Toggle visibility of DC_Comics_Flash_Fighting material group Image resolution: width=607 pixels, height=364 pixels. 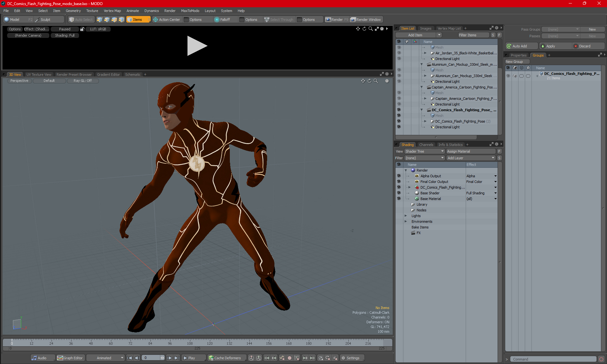pos(399,187)
